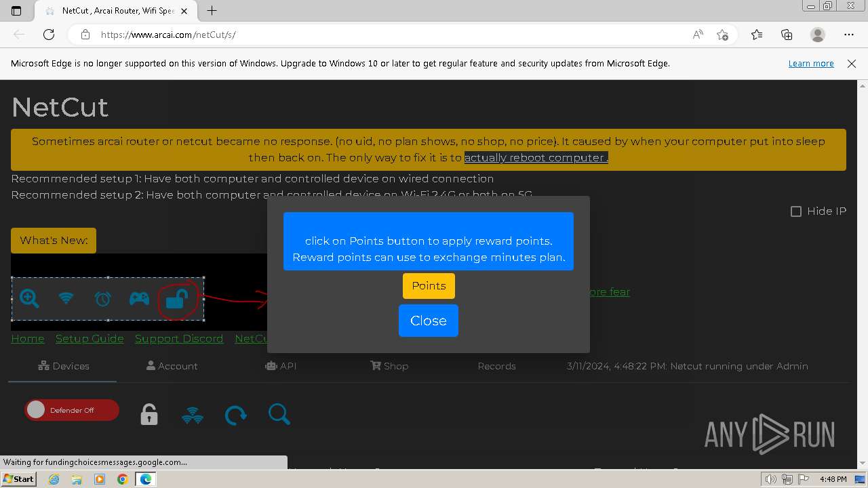Open the Devices tab
The width and height of the screenshot is (868, 488).
[x=63, y=366]
